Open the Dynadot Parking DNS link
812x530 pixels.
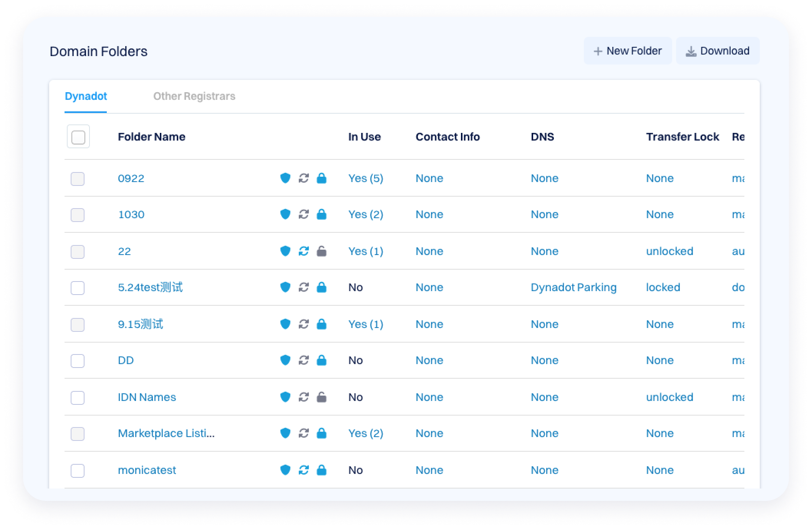(573, 287)
